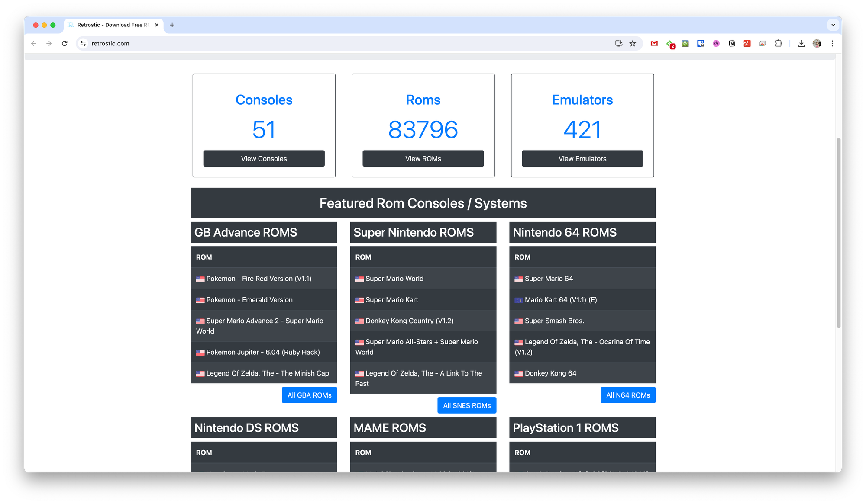The height and width of the screenshot is (504, 866).
Task: Open the Pokemon - Emerald Version link
Action: (249, 300)
